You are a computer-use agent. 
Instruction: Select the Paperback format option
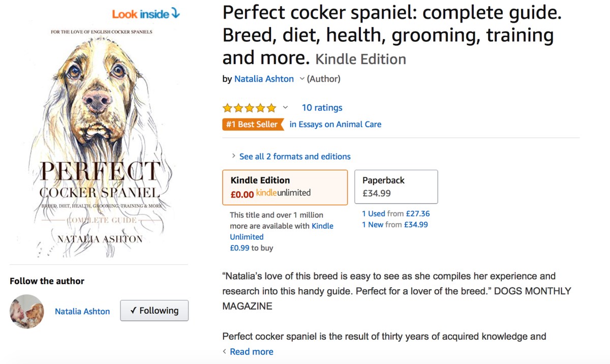395,187
